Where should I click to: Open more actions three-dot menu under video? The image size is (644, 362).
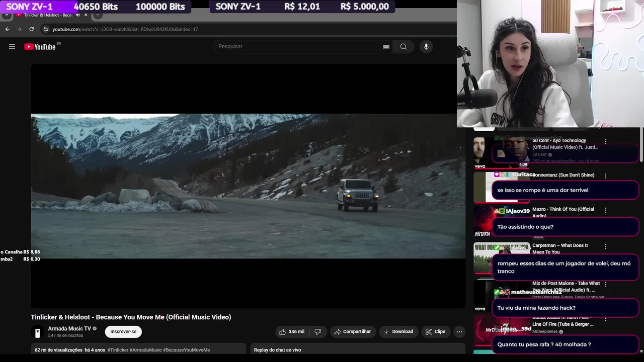pyautogui.click(x=459, y=332)
